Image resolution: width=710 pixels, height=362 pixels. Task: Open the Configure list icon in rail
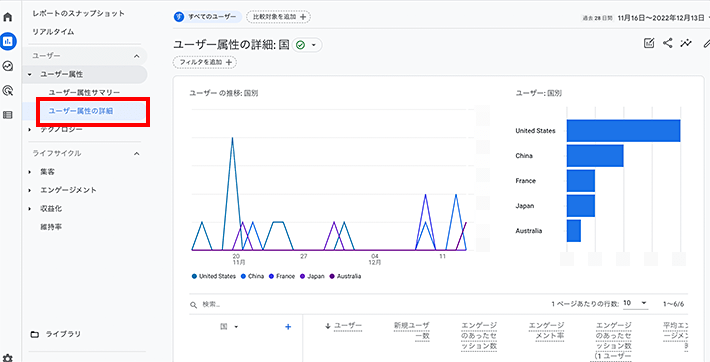click(8, 115)
